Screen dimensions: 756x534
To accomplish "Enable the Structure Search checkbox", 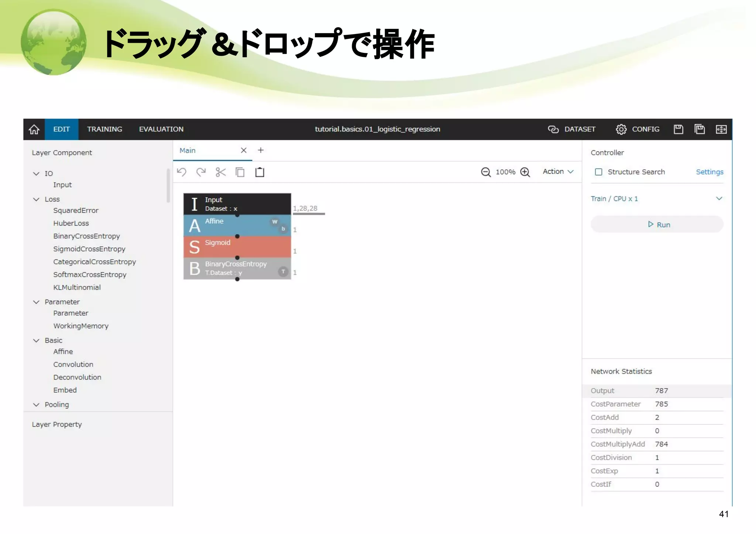I will pos(598,172).
